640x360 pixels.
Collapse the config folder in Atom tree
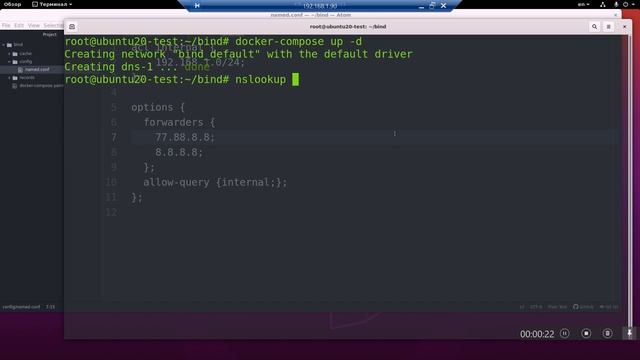(x=9, y=62)
